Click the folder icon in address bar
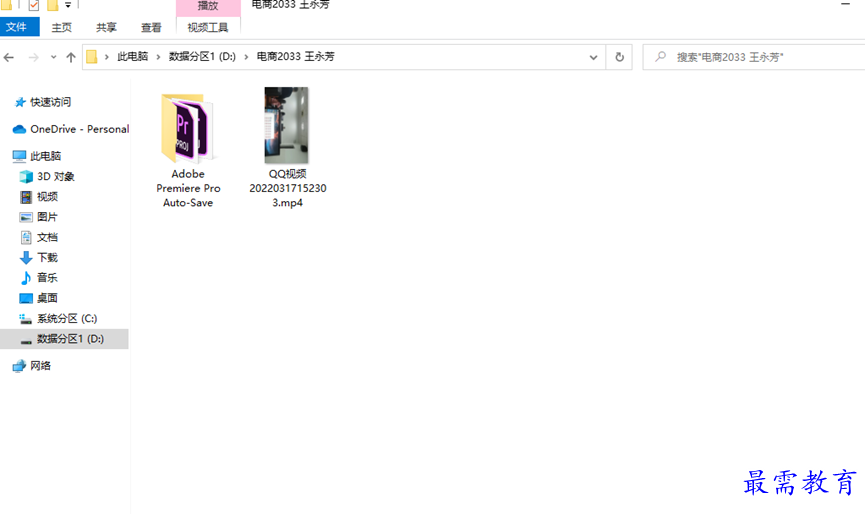The image size is (865, 514). coord(92,57)
